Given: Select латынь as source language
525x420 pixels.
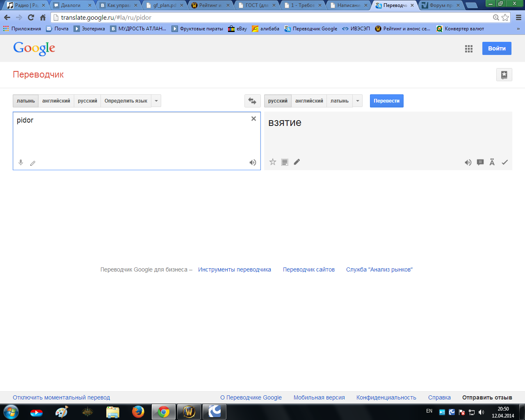Looking at the screenshot, I should point(26,101).
